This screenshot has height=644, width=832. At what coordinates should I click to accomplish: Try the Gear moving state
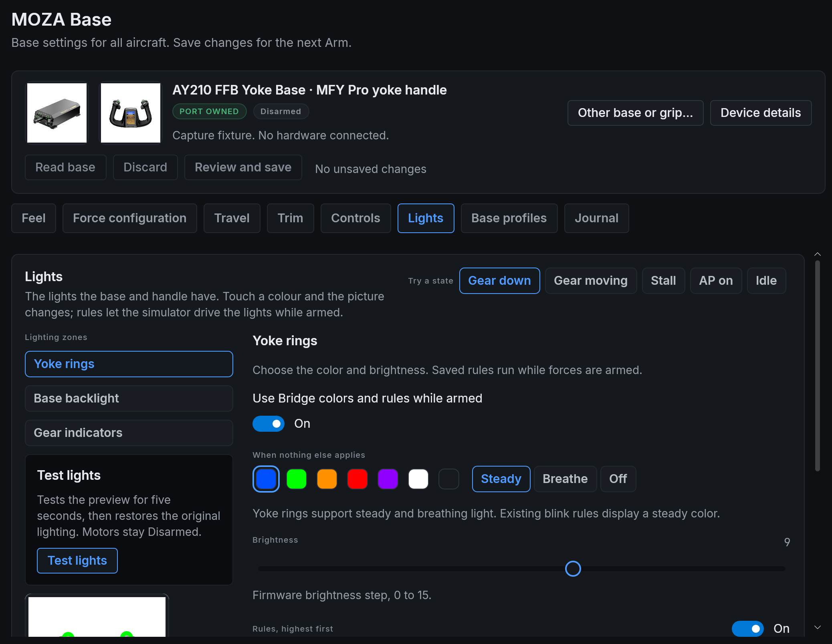[x=591, y=281]
